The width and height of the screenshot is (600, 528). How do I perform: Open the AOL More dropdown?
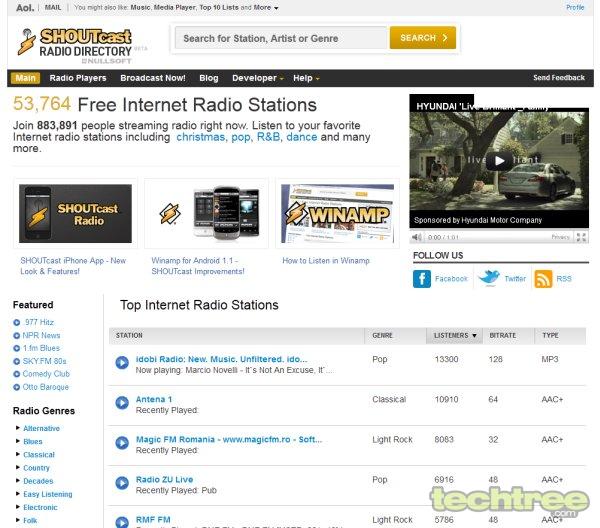[266, 7]
